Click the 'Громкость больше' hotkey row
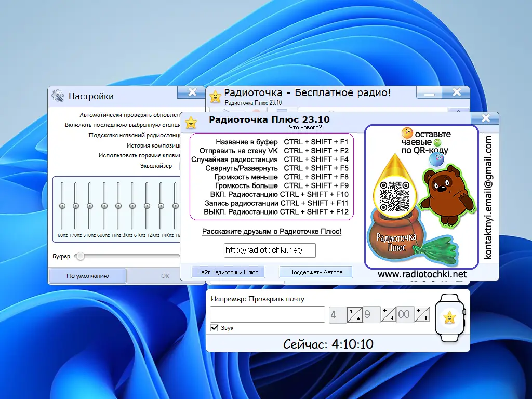The height and width of the screenshot is (399, 532). point(282,185)
